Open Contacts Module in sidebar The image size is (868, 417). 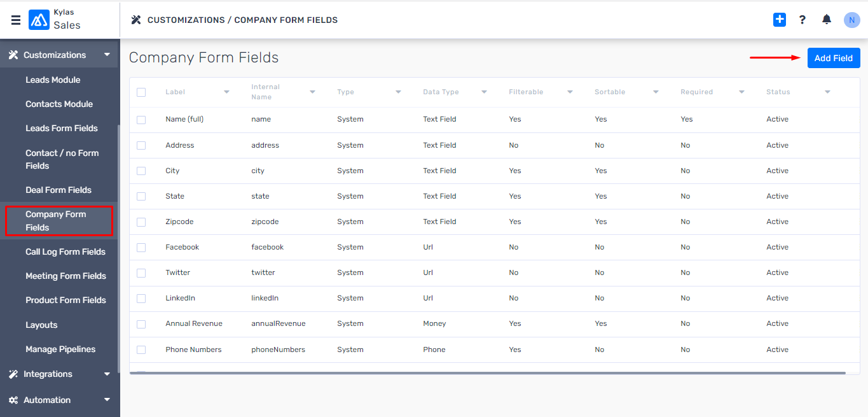point(59,104)
